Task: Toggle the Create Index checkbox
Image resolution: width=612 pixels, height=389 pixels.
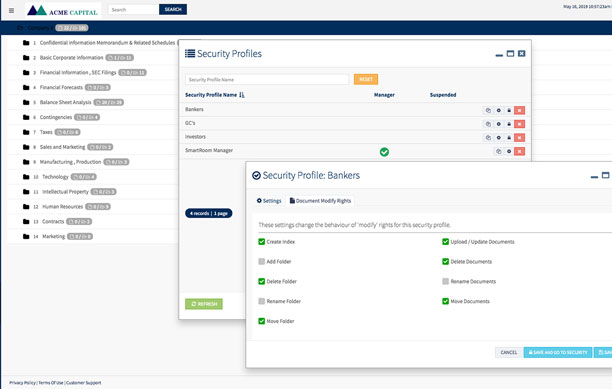Action: point(262,242)
